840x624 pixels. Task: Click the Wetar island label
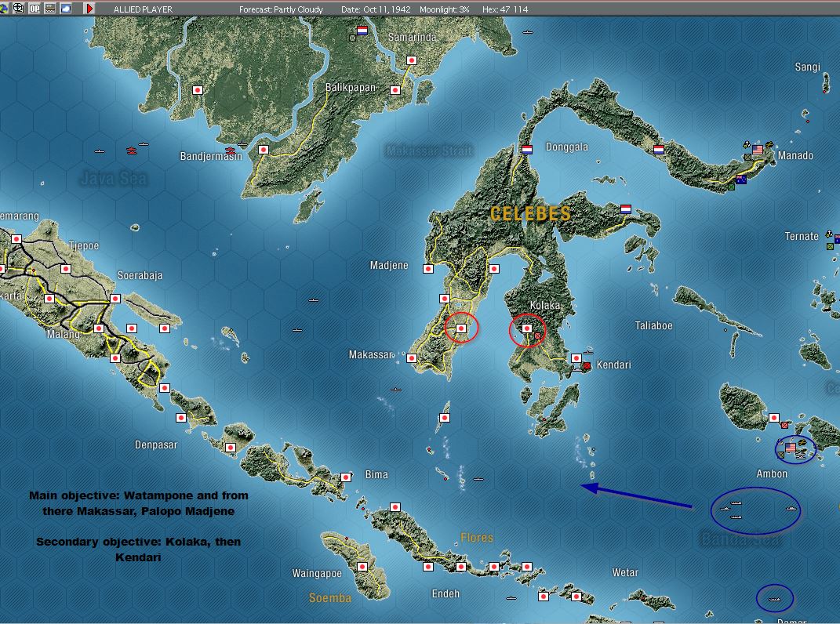[x=625, y=572]
